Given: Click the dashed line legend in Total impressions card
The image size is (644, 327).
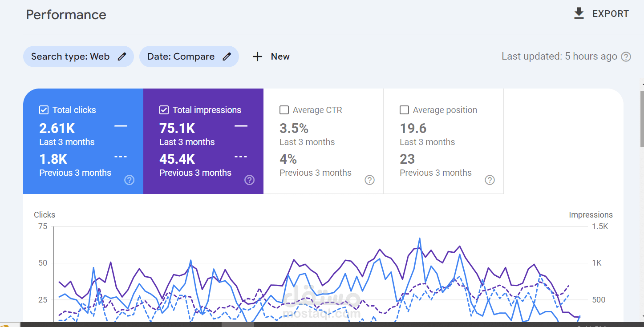Looking at the screenshot, I should (241, 157).
